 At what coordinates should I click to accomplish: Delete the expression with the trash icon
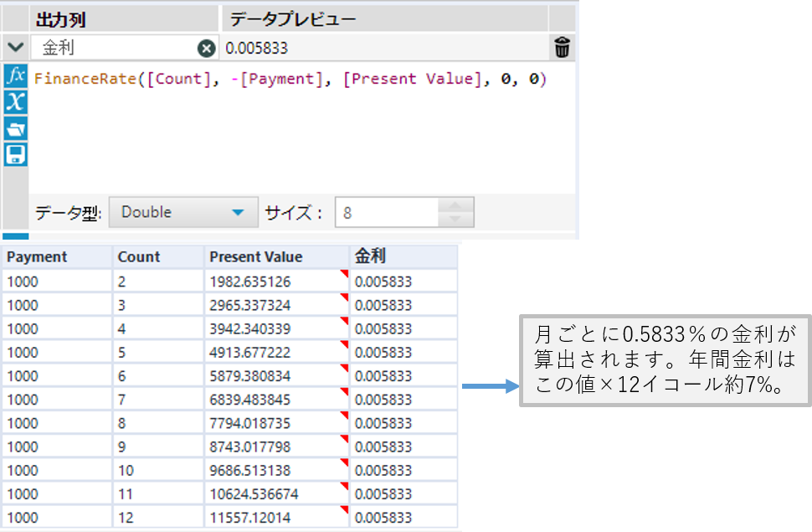(x=563, y=49)
